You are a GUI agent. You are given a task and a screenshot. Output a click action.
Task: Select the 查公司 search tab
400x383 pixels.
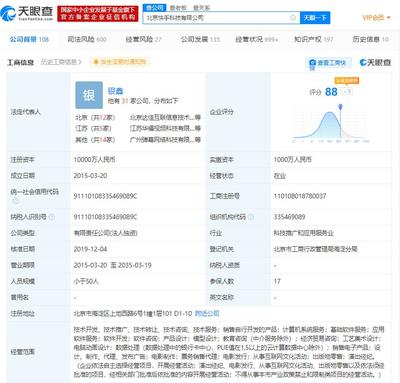click(155, 7)
